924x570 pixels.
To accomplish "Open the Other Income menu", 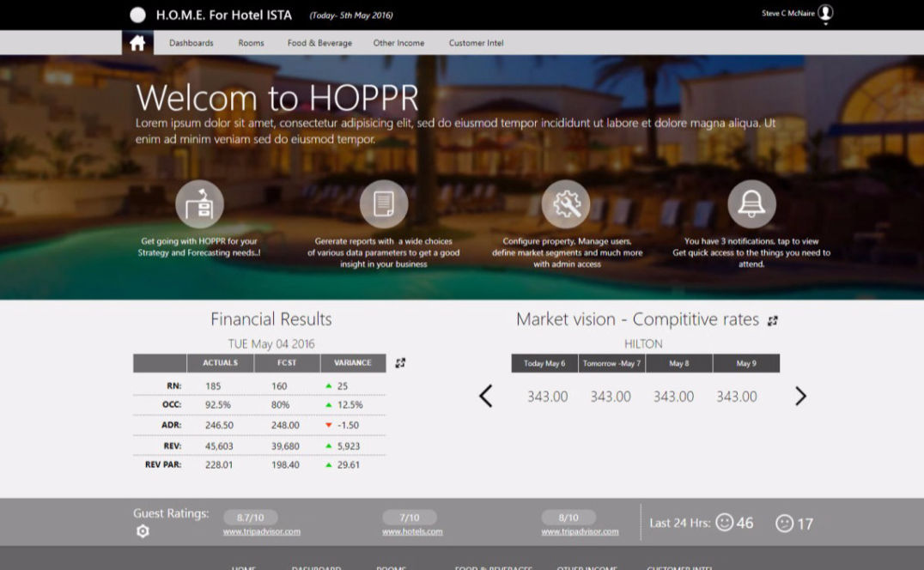I will tap(398, 43).
